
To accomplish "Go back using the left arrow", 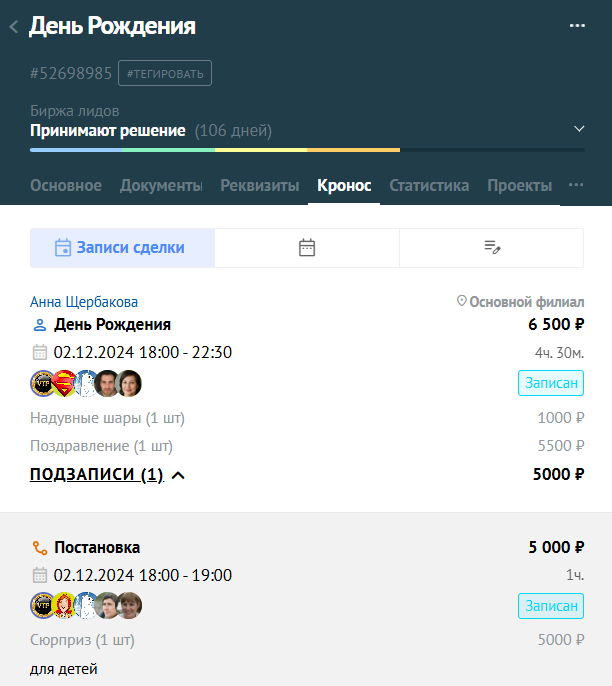I will (x=14, y=27).
